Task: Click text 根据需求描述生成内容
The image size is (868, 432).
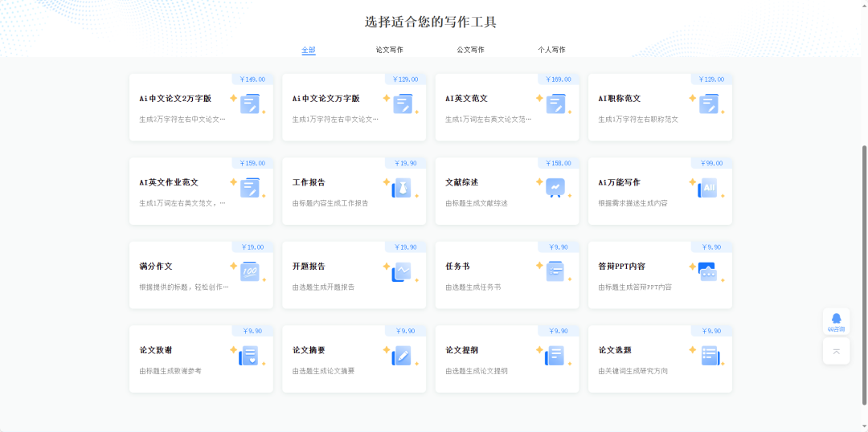Action: click(633, 204)
